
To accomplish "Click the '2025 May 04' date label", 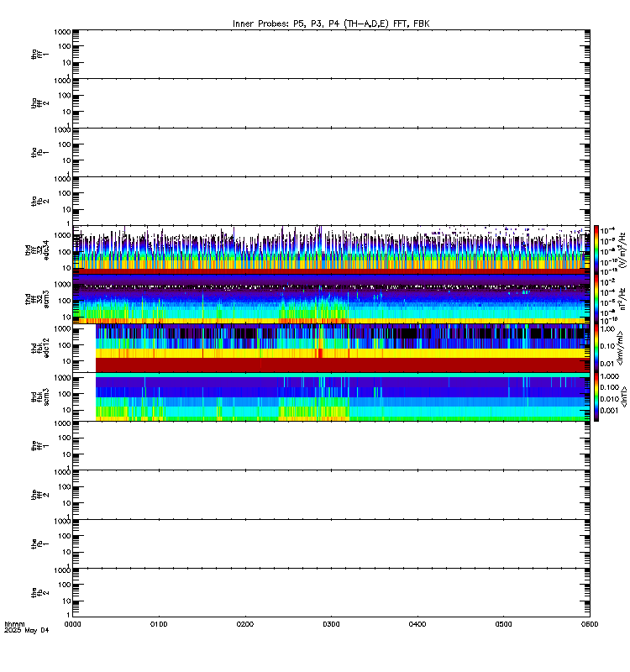I will (x=27, y=631).
